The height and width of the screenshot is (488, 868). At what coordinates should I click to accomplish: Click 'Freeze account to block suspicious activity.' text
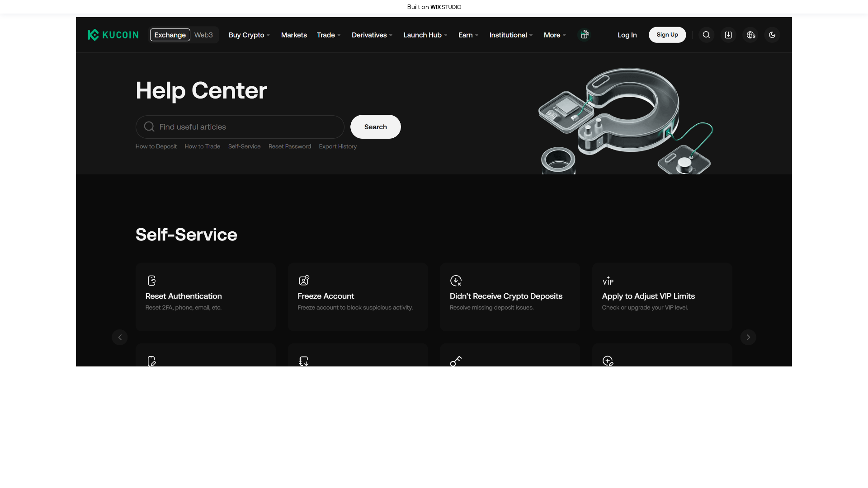click(355, 308)
